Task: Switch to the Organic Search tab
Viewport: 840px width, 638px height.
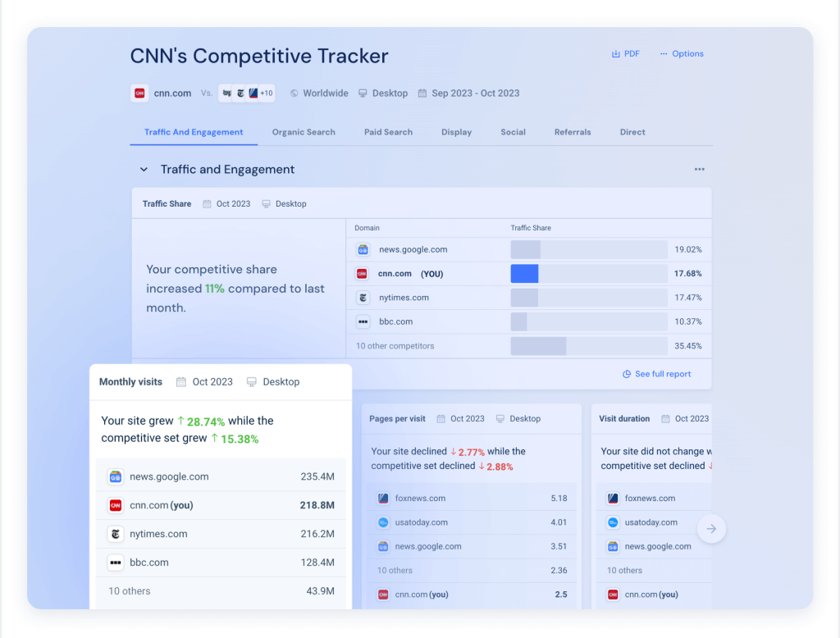Action: (x=304, y=132)
